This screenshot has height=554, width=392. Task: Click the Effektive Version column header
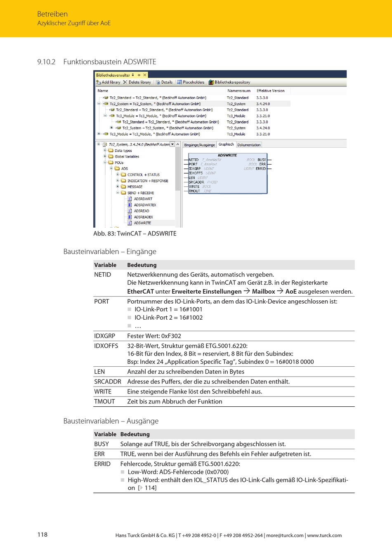point(271,91)
